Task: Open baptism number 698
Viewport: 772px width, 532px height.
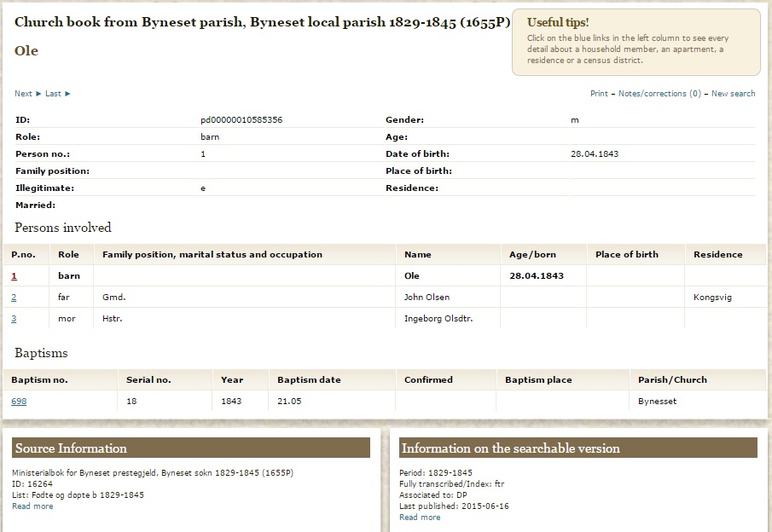Action: pos(19,402)
